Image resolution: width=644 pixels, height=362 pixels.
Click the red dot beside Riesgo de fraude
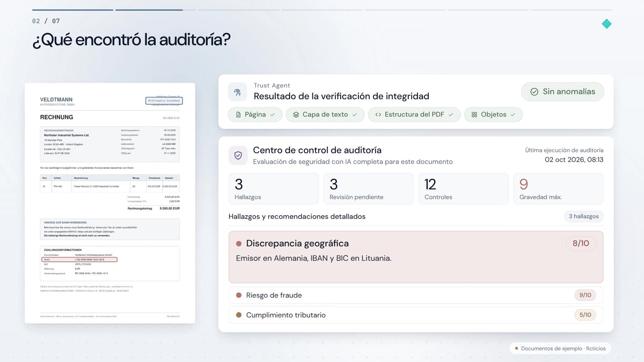239,295
